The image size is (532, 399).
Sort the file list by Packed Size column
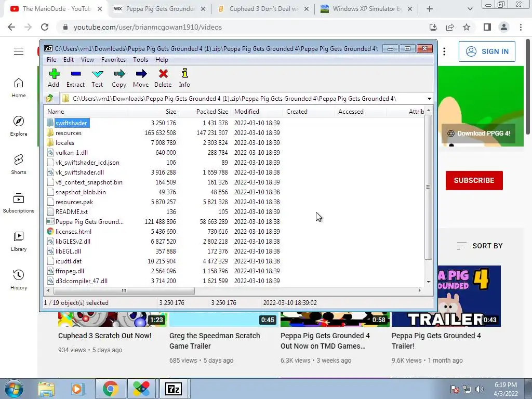point(205,111)
